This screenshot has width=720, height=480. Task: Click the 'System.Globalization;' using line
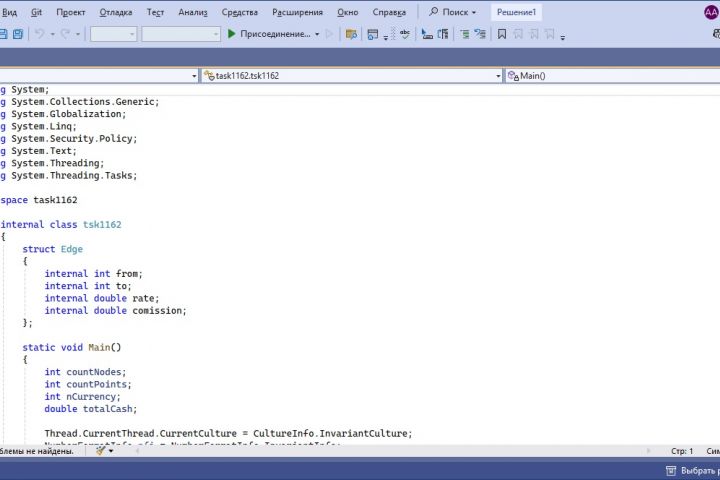pyautogui.click(x=68, y=114)
